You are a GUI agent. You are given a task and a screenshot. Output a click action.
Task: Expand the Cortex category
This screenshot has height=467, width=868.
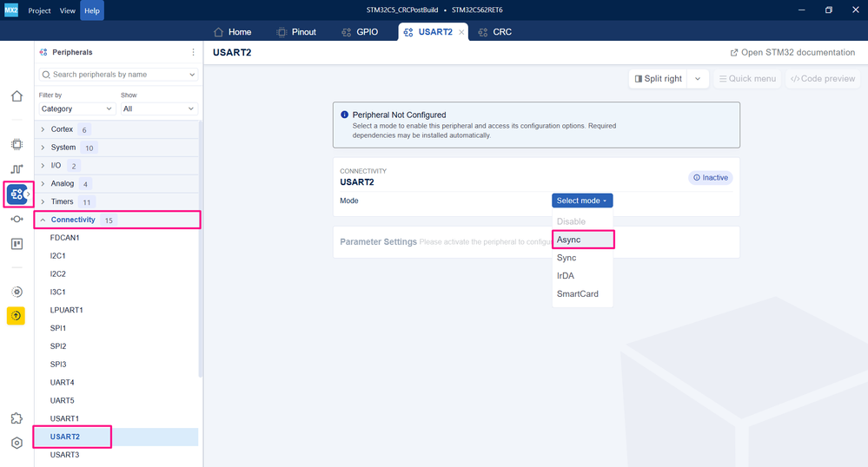point(116,129)
